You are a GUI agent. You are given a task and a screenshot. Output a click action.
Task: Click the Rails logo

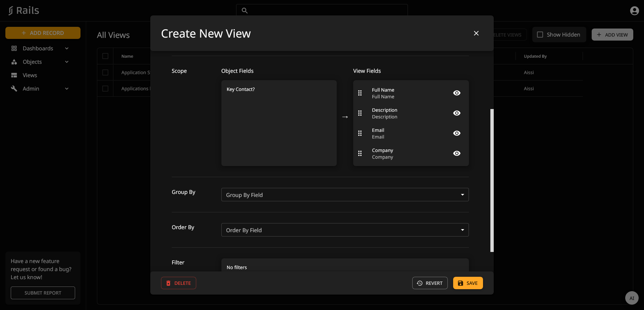pyautogui.click(x=23, y=11)
